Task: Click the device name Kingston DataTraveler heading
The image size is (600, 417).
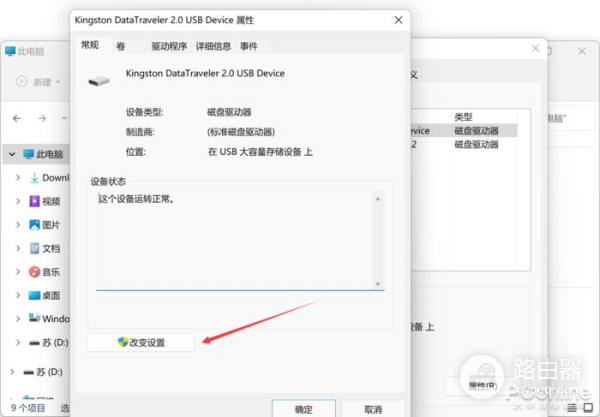Action: 205,73
